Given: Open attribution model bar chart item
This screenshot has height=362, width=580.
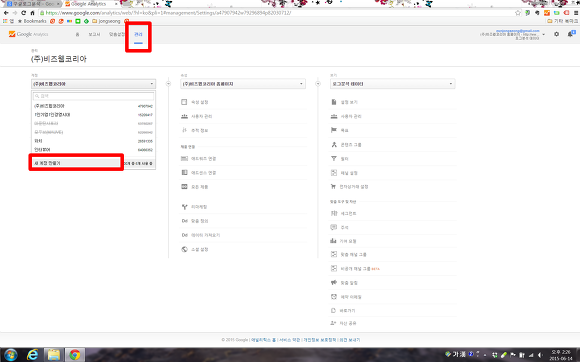Looking at the screenshot, I should tap(343, 241).
